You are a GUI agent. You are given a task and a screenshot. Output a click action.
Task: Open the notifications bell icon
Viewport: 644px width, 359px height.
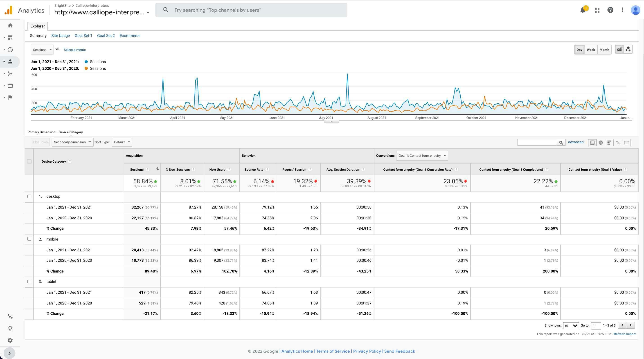click(583, 10)
